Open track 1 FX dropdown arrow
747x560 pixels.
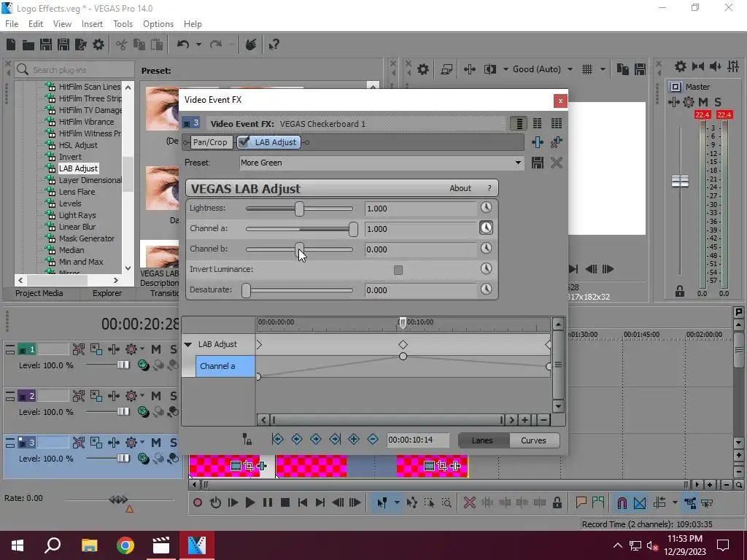click(x=142, y=349)
